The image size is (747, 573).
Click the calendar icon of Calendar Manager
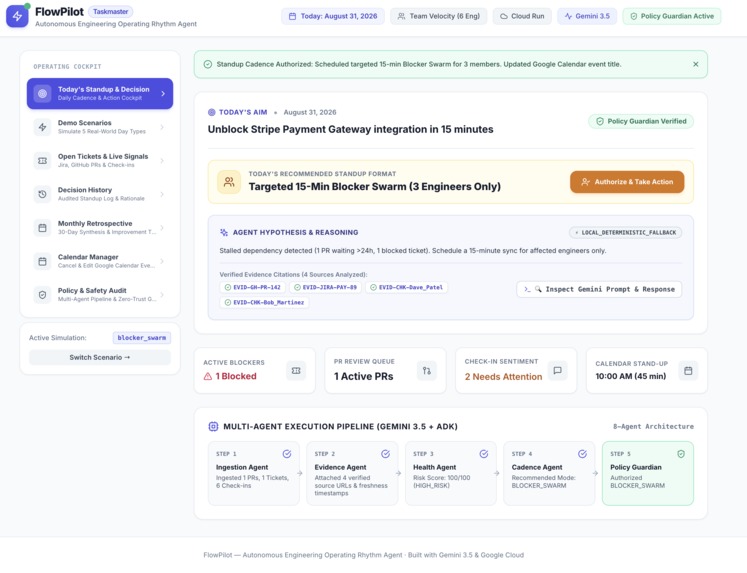[42, 261]
